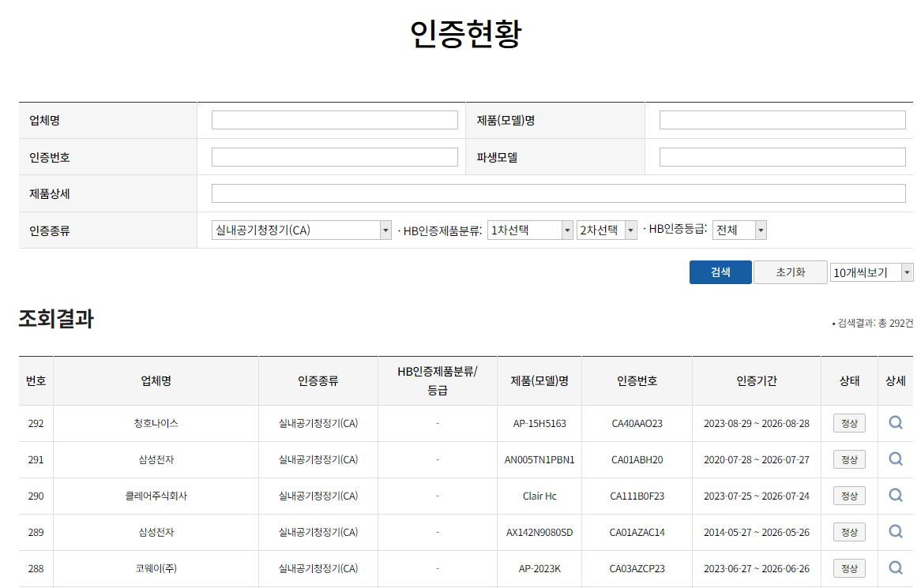The width and height of the screenshot is (921, 588).
Task: Open the 상세 magnifier on entry CA01AZAC14
Action: point(895,532)
